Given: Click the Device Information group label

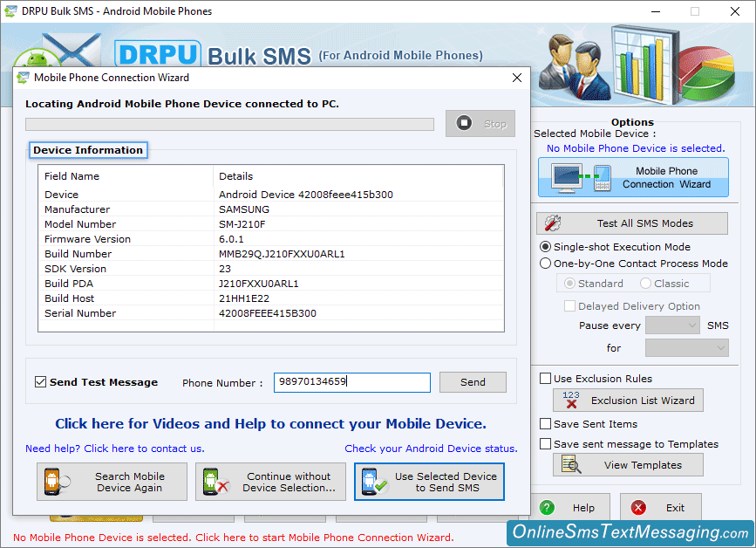Looking at the screenshot, I should click(88, 150).
